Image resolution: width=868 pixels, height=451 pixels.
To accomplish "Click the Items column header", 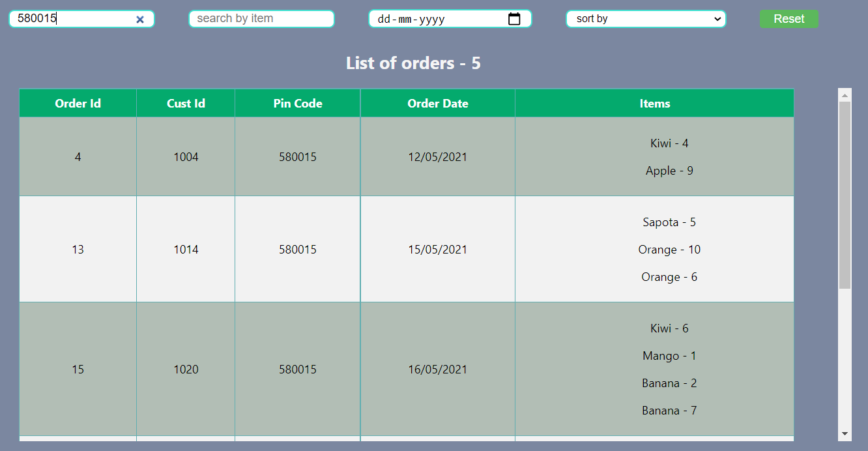I will point(655,103).
